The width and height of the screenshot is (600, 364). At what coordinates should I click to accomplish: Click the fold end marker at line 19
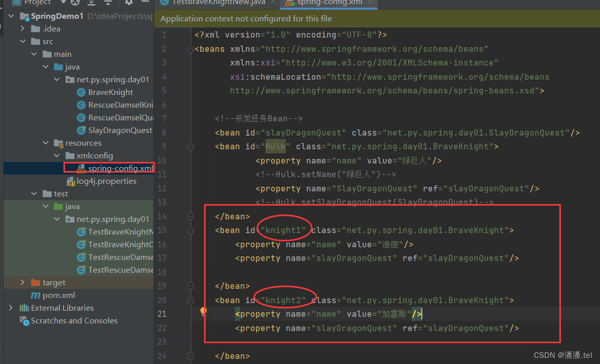tap(190, 286)
